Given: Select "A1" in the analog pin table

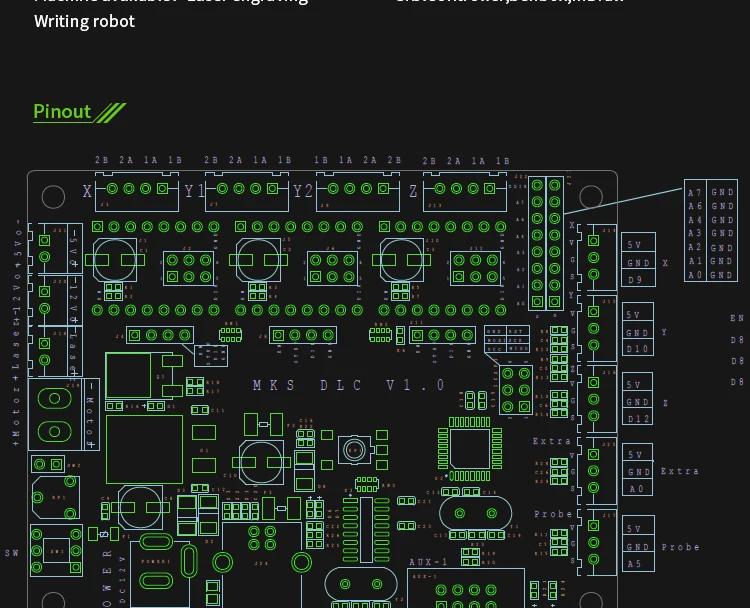Looking at the screenshot, I should [695, 261].
